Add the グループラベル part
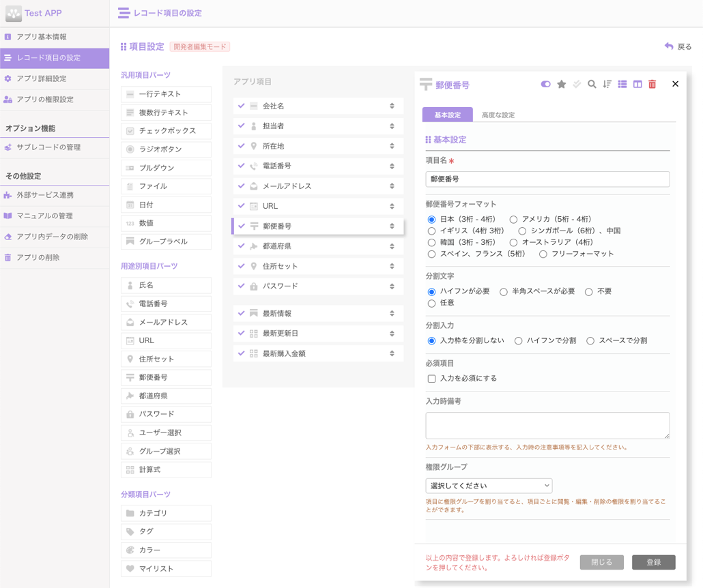 pos(166,241)
